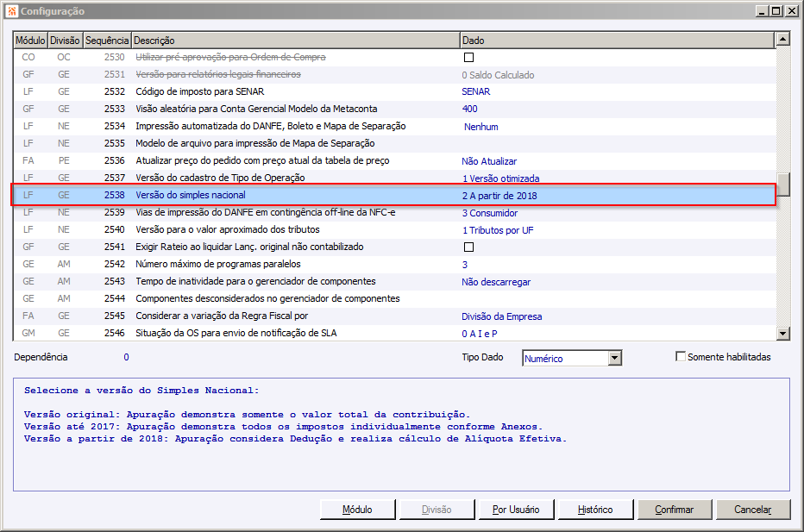Confirm changes with the Confirmar button
Screen dimensions: 804x532
[675, 510]
